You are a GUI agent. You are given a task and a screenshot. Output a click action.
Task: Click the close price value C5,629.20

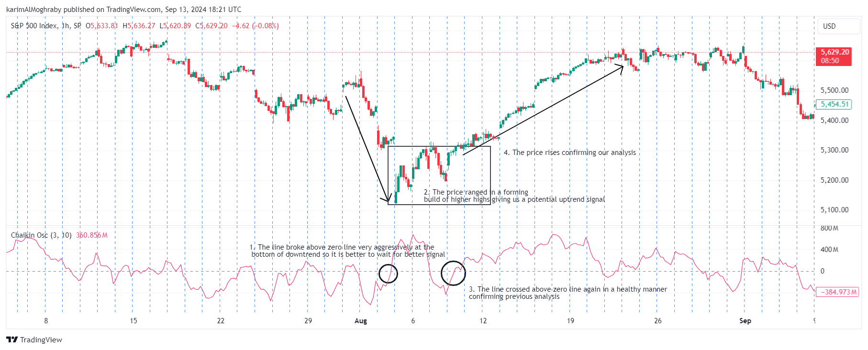(211, 26)
